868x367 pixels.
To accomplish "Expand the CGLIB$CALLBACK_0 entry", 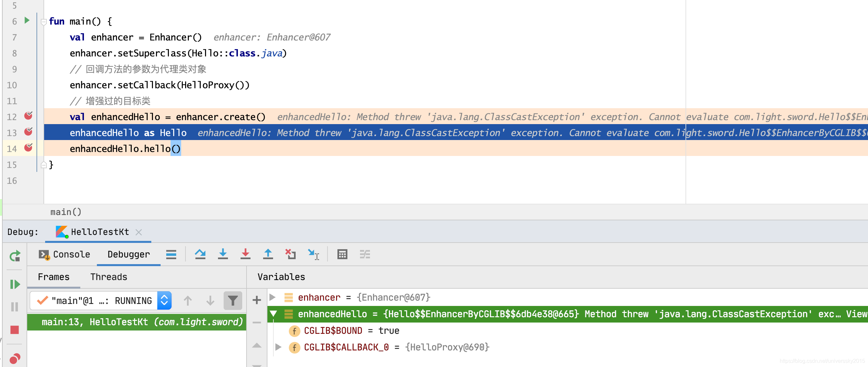I will tap(278, 347).
